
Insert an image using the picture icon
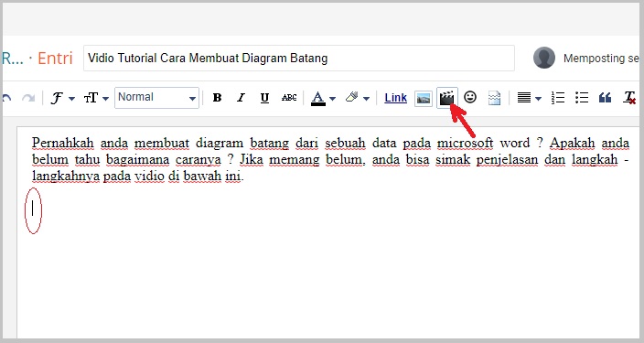click(x=424, y=99)
